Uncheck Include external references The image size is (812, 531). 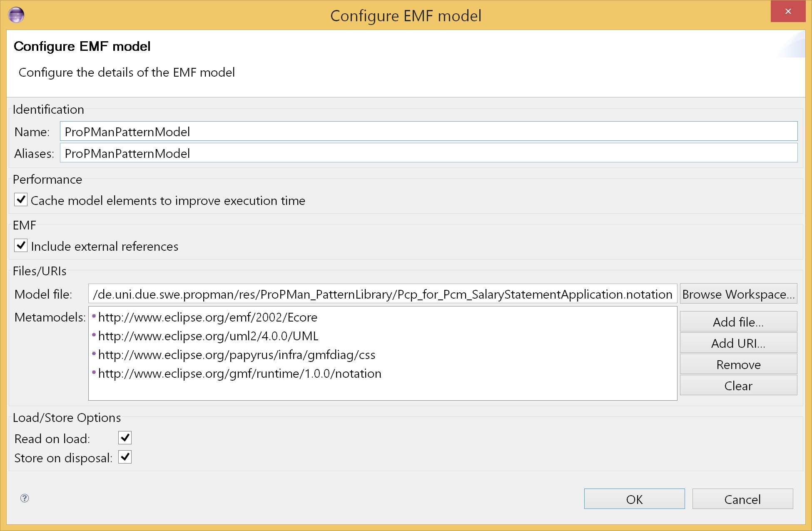tap(21, 246)
